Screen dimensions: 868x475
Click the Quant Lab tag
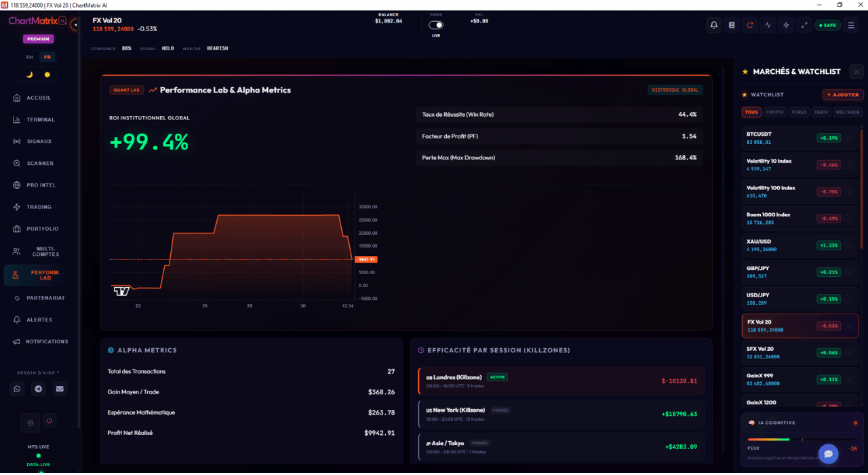(127, 90)
